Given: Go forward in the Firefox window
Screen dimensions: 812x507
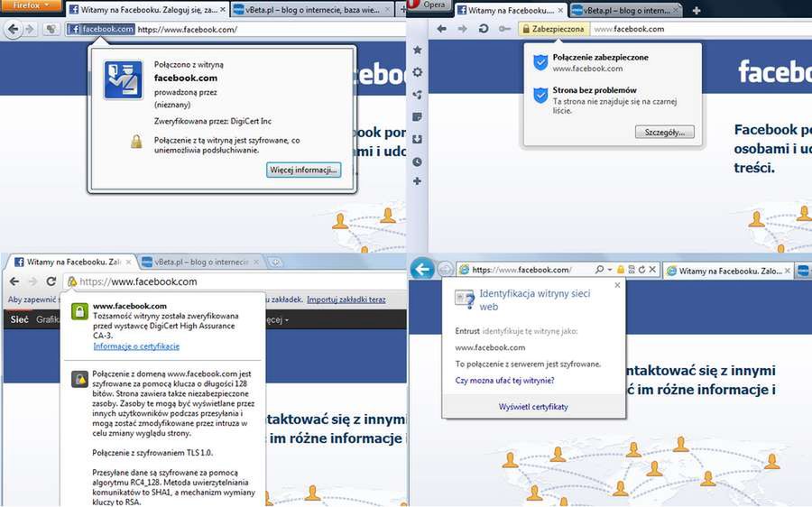Looking at the screenshot, I should pyautogui.click(x=30, y=29).
